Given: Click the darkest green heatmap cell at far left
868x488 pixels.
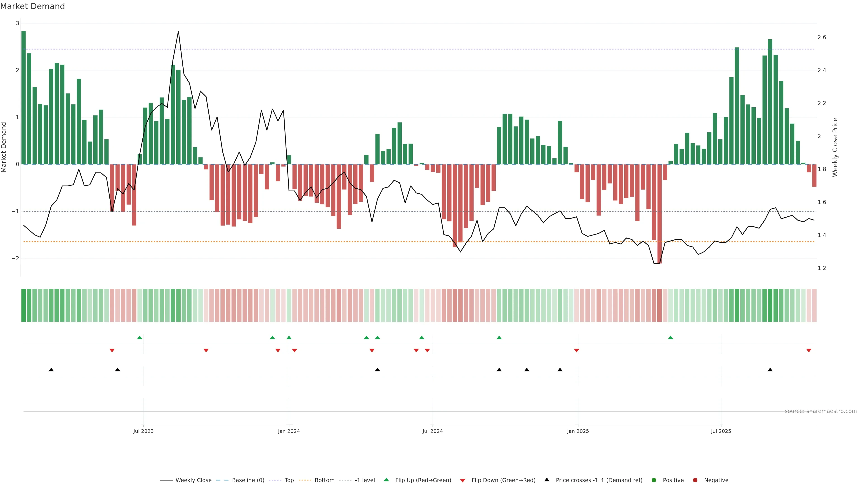Looking at the screenshot, I should click(x=24, y=305).
